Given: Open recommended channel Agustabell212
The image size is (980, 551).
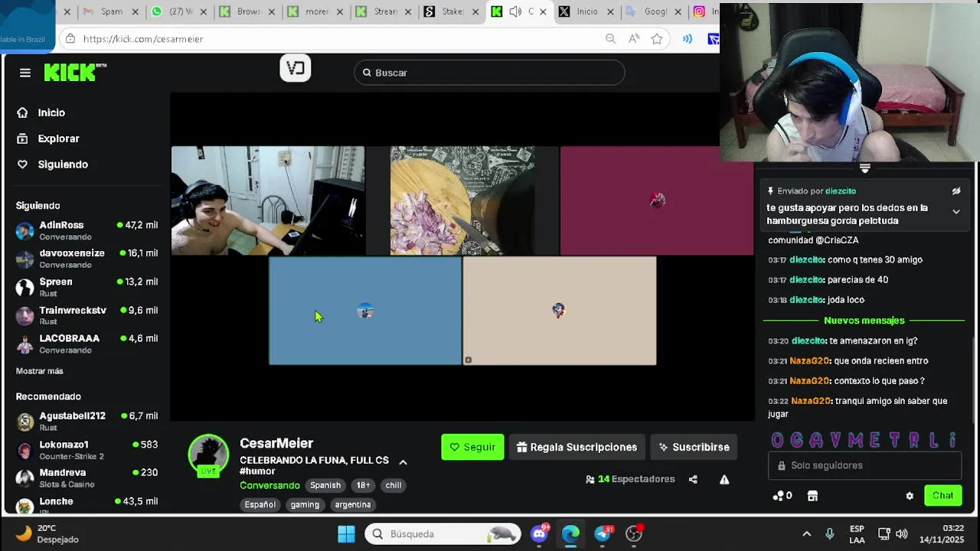Looking at the screenshot, I should [x=87, y=421].
